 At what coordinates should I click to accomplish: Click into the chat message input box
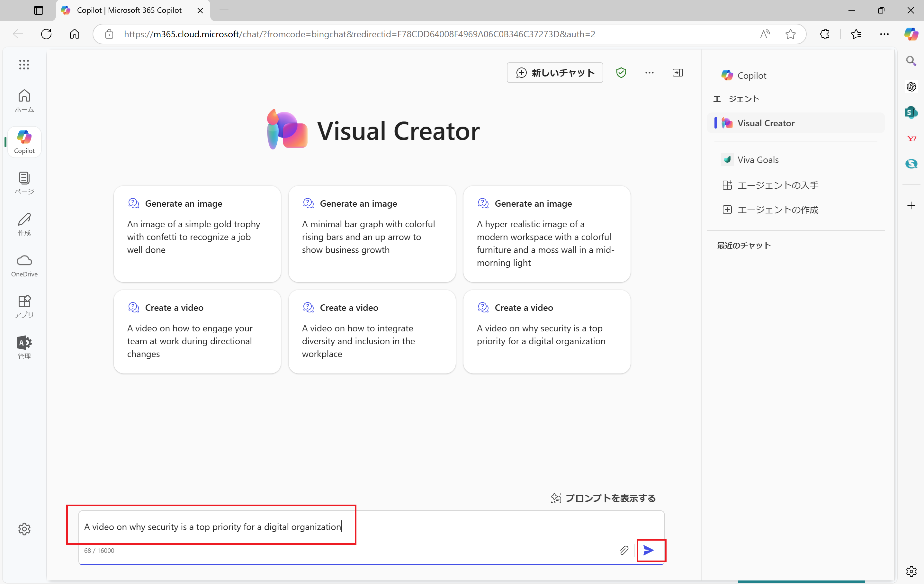tap(371, 527)
